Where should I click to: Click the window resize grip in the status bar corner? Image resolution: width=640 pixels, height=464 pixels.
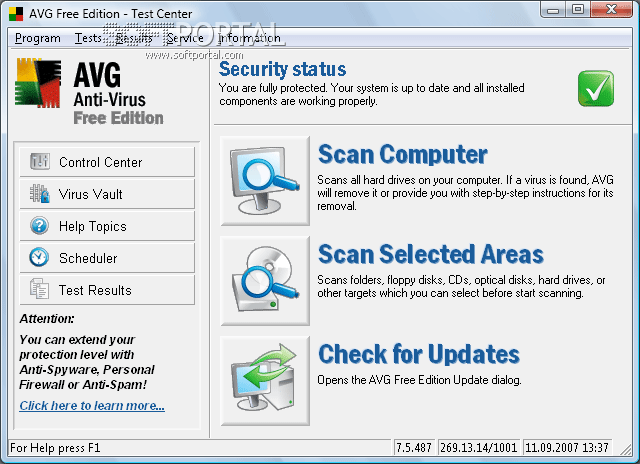pyautogui.click(x=626, y=449)
